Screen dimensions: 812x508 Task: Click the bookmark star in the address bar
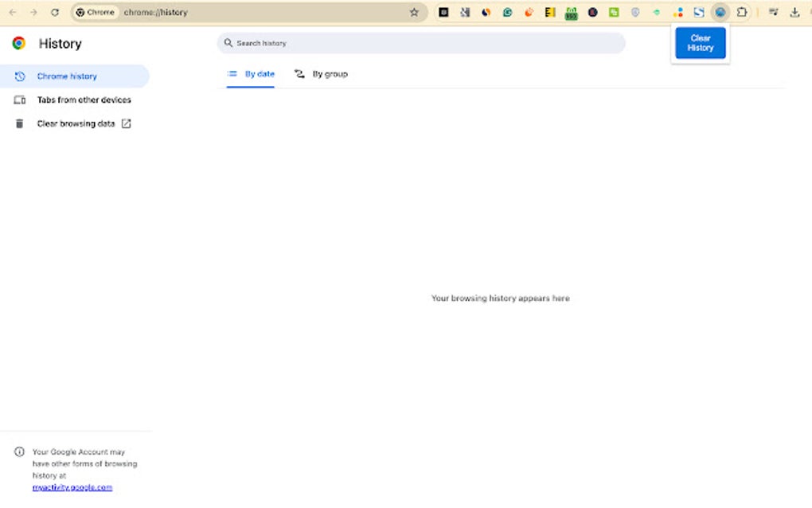point(414,12)
